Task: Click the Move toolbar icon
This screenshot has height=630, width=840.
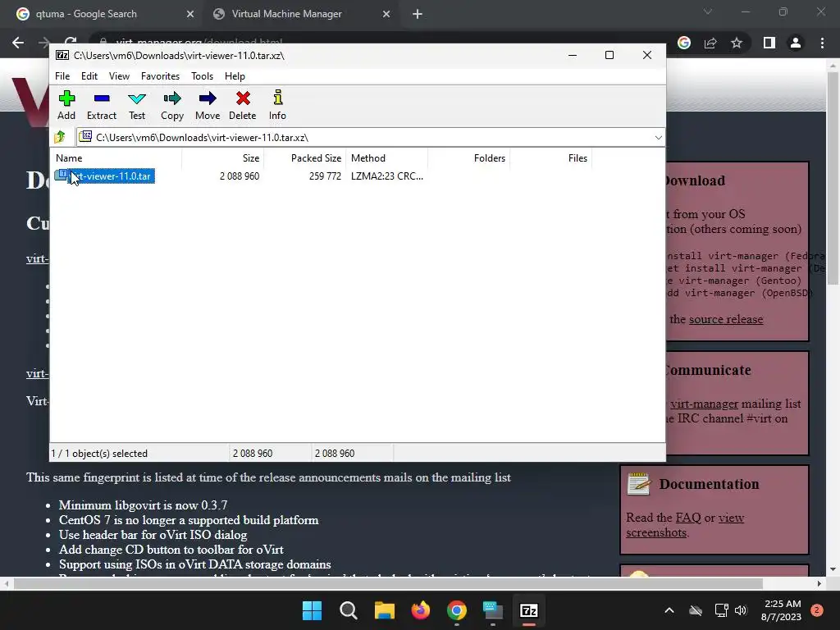Action: pos(208,105)
